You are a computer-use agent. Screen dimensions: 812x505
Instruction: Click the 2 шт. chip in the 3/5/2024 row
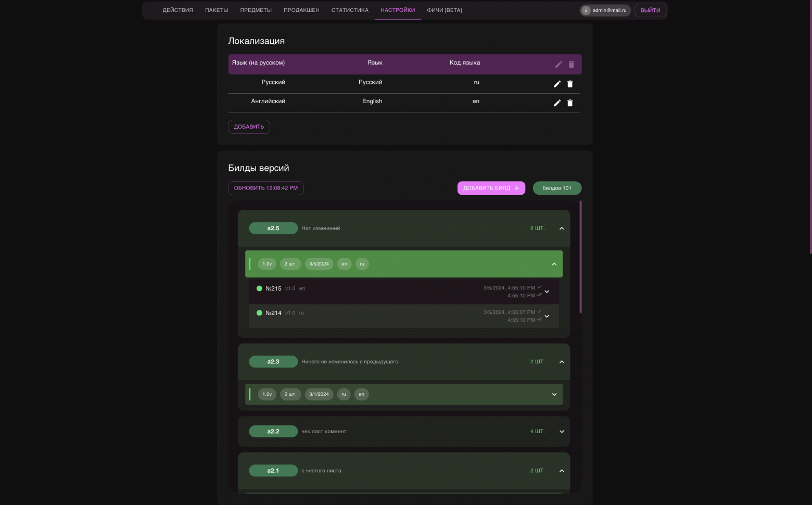pyautogui.click(x=290, y=264)
